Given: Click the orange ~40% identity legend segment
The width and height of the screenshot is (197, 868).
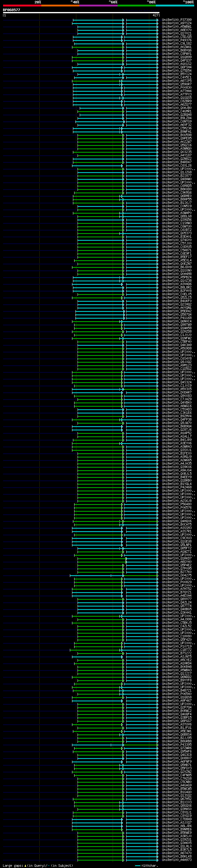Looking at the screenshot, I should tap(60, 6).
